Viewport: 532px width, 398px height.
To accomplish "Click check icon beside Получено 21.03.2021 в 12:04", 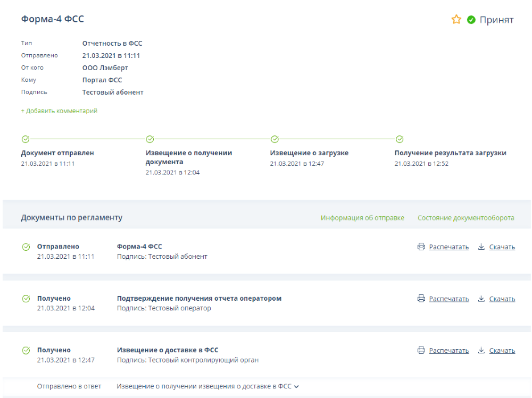I will 26,299.
